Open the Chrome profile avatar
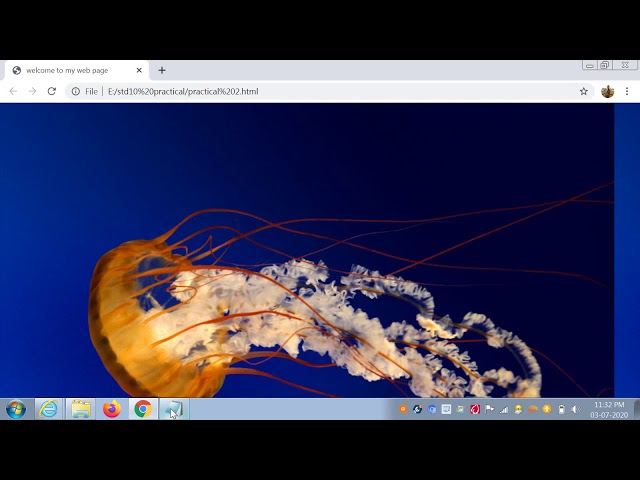The height and width of the screenshot is (480, 640). pyautogui.click(x=607, y=91)
